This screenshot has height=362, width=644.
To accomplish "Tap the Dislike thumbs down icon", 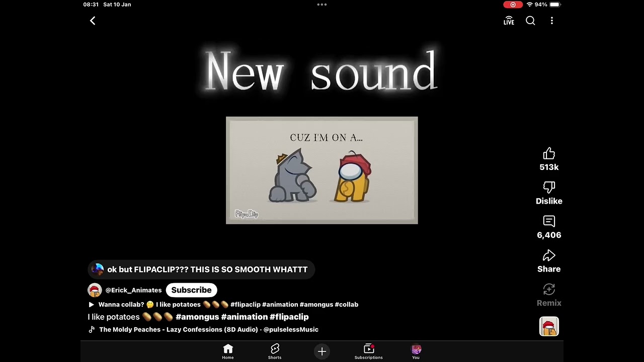I will pos(549,188).
